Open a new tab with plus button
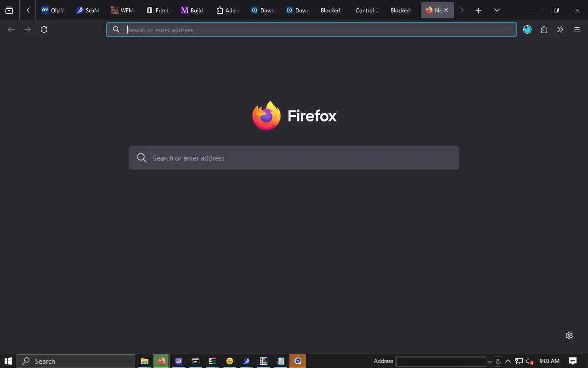The width and height of the screenshot is (588, 368). coord(478,10)
